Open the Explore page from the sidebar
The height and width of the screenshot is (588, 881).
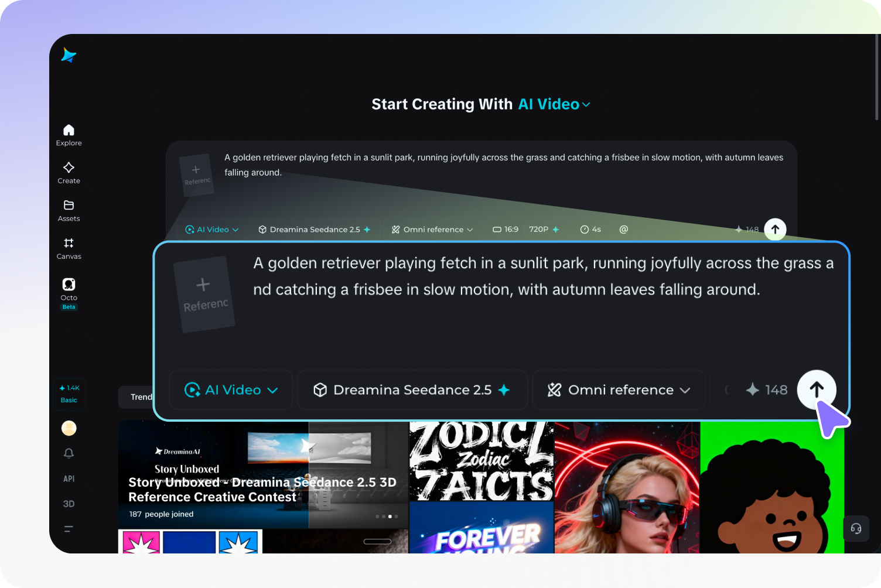point(69,135)
